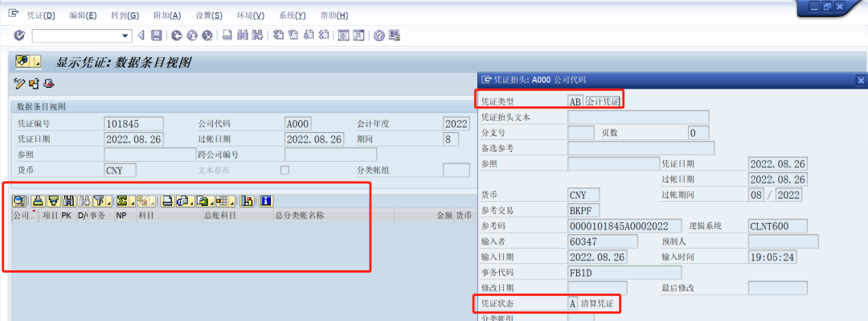This screenshot has height=321, width=868.
Task: Click the 公司代码 field showing A000
Action: (299, 123)
